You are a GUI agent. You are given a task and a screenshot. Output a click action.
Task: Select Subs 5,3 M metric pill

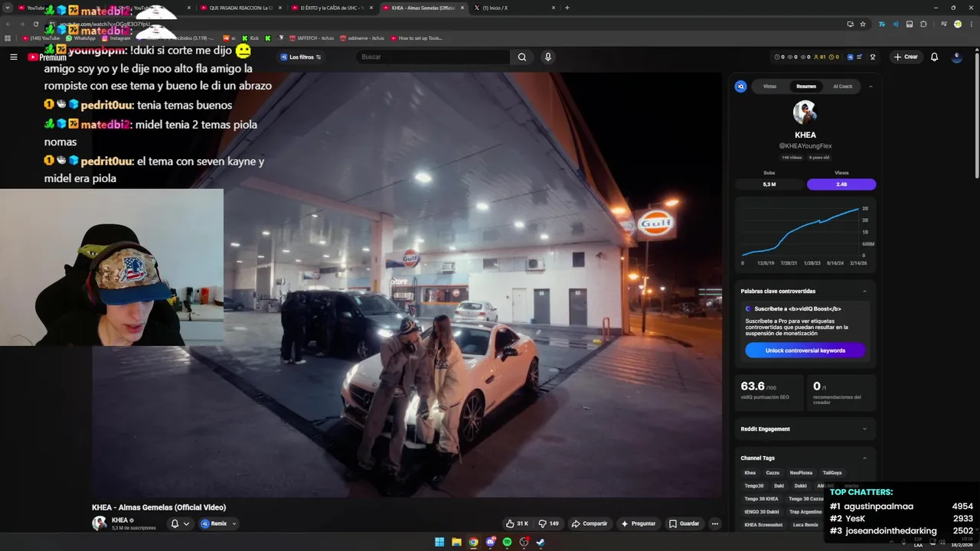click(x=769, y=184)
